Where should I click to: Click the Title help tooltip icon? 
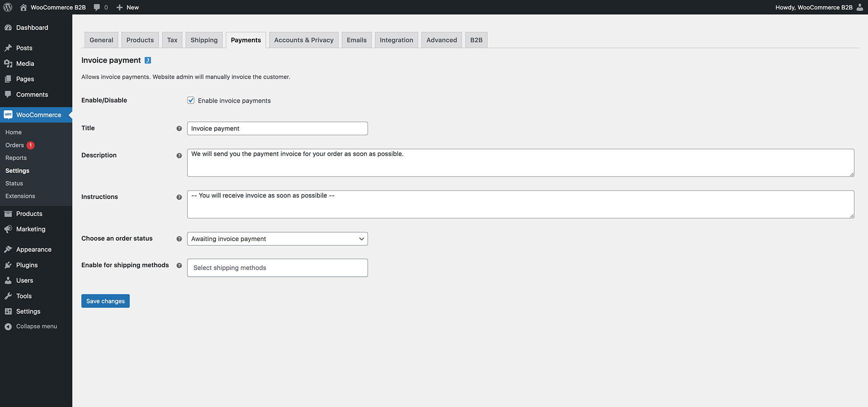[179, 128]
